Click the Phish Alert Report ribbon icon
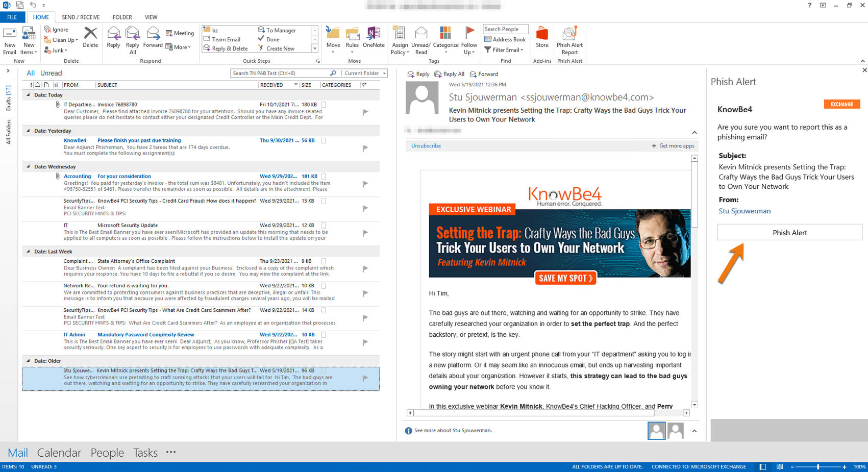Image resolution: width=868 pixels, height=472 pixels. pos(569,41)
